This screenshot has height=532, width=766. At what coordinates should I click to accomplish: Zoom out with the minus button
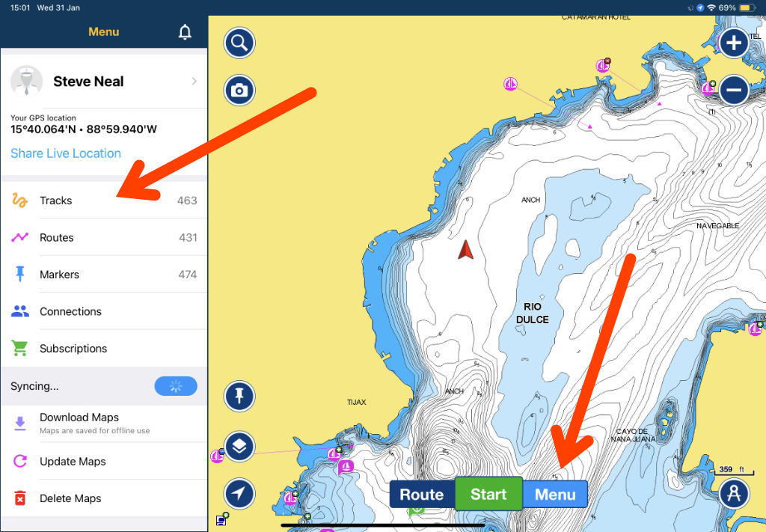point(734,90)
